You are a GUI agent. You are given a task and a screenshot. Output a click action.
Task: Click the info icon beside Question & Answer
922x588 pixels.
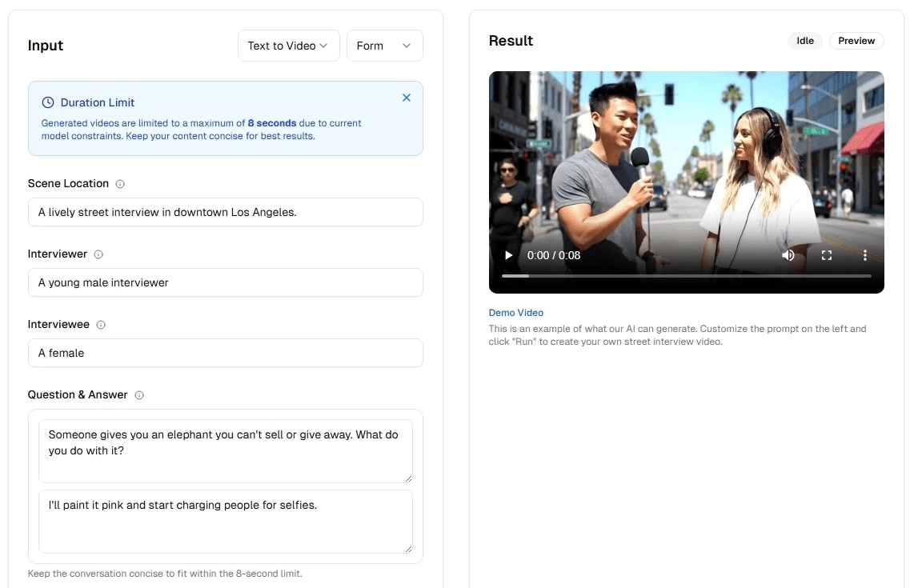point(139,394)
